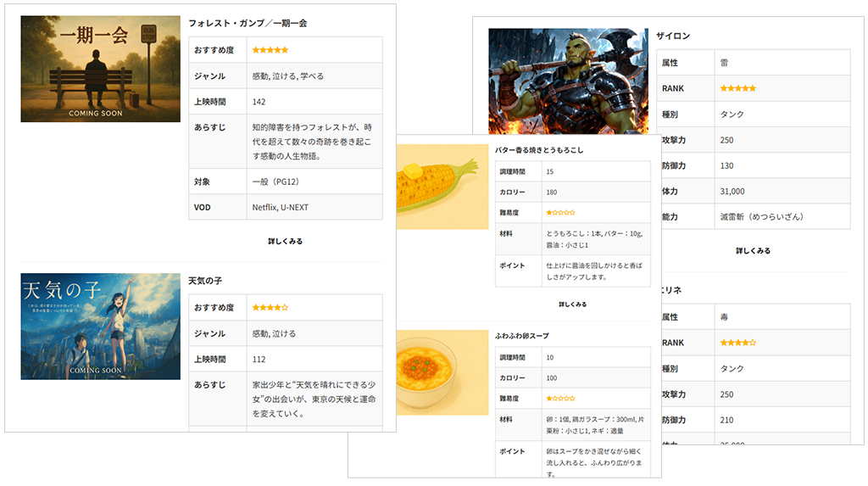Click the grilled corn 難易度 star rating
This screenshot has height=486, width=868.
point(560,212)
